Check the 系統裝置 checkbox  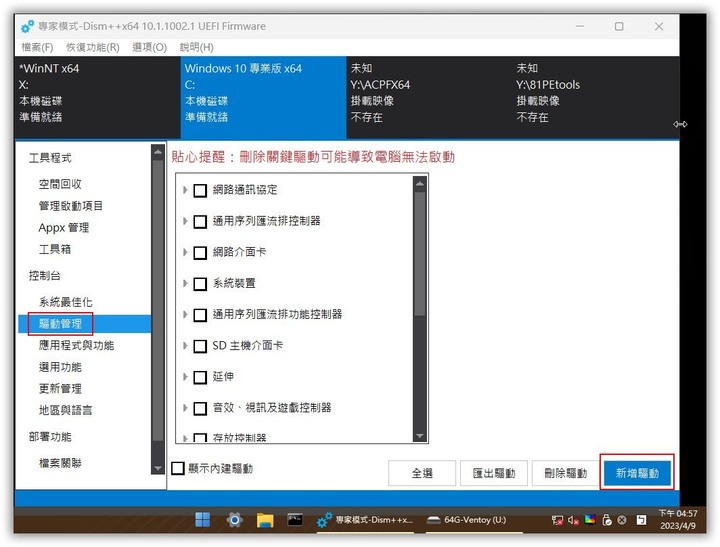click(200, 284)
